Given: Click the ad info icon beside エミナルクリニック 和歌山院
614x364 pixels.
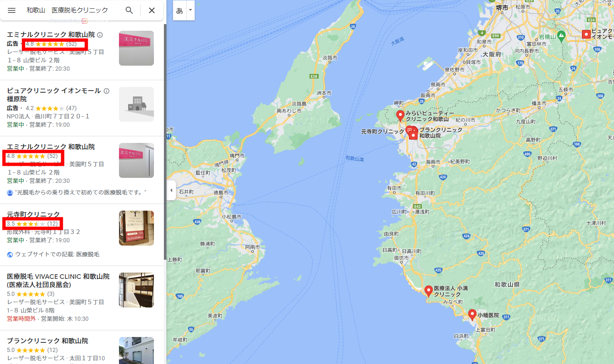Looking at the screenshot, I should 100,35.
